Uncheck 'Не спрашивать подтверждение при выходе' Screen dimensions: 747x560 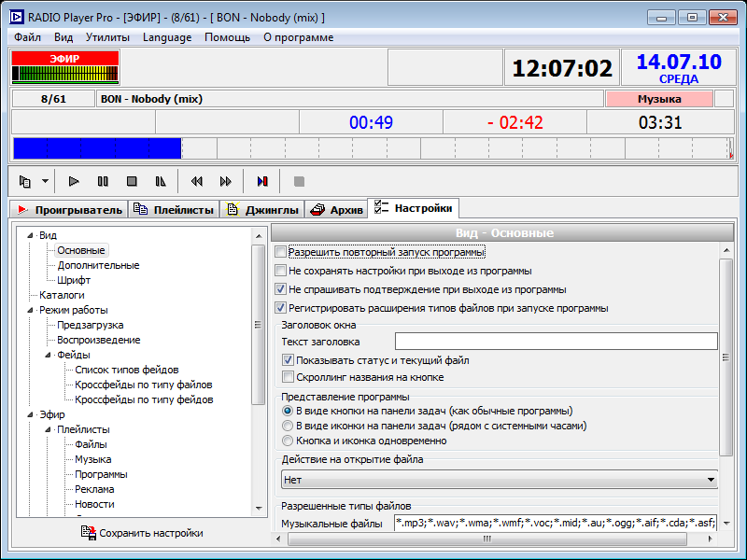[x=281, y=289]
